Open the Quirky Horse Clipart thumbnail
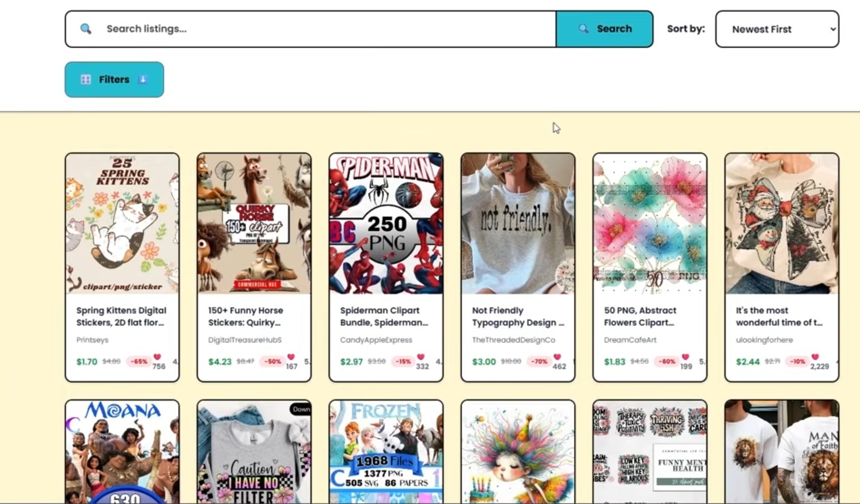860x504 pixels. tap(254, 223)
